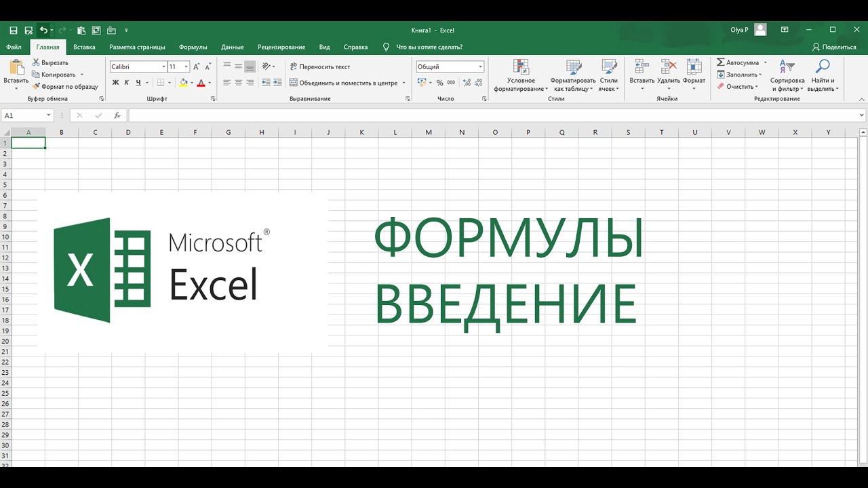Switch to the Формулы tab
The image size is (868, 488).
pos(193,47)
